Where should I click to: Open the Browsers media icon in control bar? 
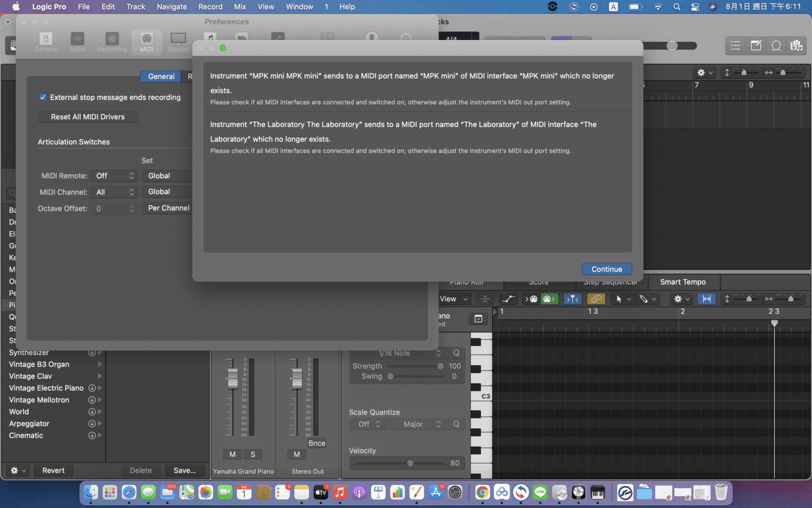(796, 46)
